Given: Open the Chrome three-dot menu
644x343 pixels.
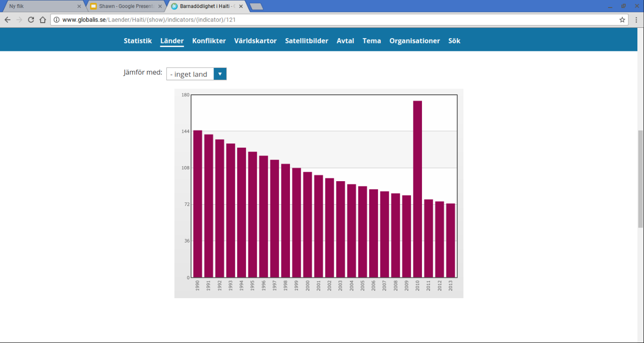Looking at the screenshot, I should [x=636, y=20].
